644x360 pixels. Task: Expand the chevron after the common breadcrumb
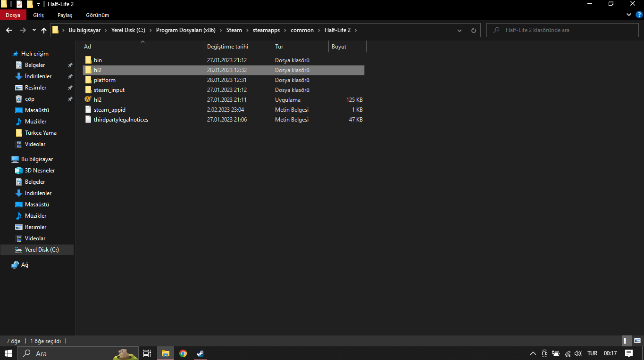[319, 30]
